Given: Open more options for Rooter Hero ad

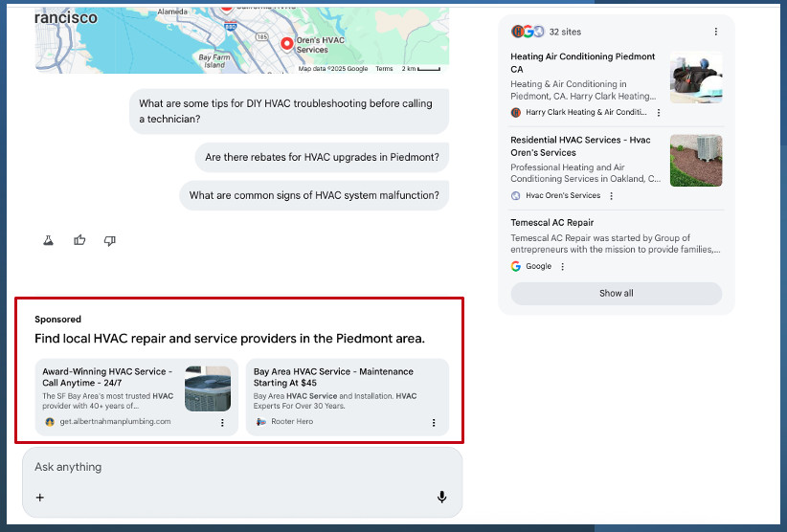Looking at the screenshot, I should point(434,422).
